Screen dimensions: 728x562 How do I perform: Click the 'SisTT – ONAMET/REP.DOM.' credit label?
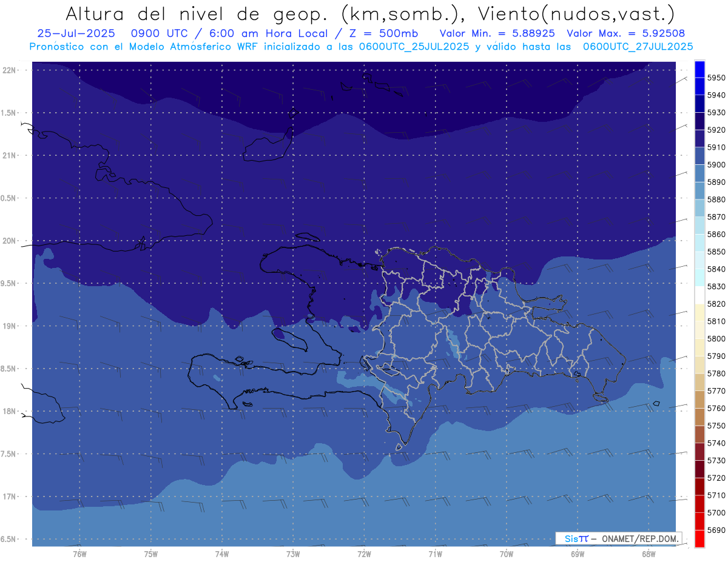coord(619,538)
